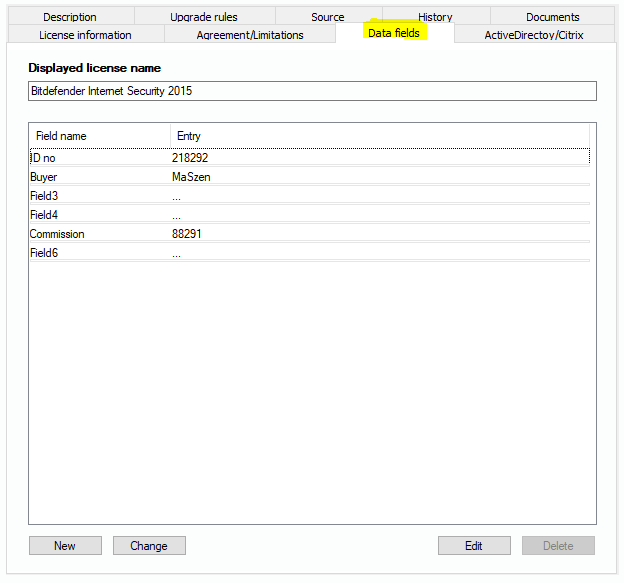Click the highlighted Data fields tab

pos(394,33)
